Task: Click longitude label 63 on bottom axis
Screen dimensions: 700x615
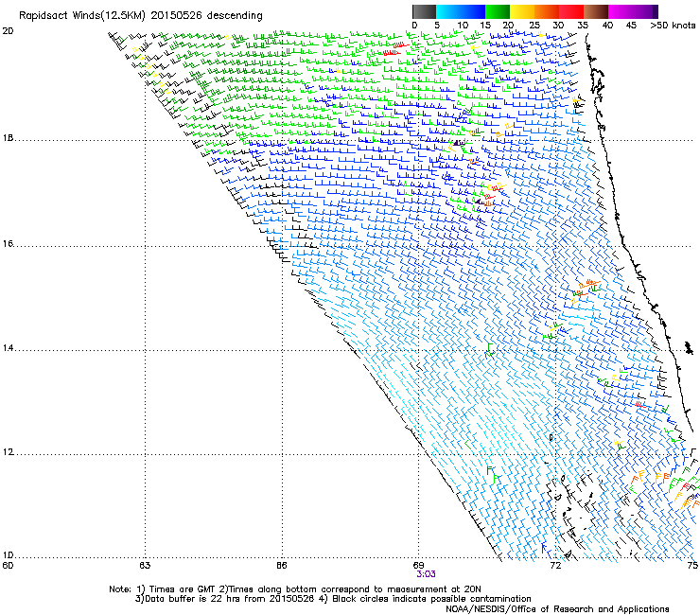Action: pos(145,566)
